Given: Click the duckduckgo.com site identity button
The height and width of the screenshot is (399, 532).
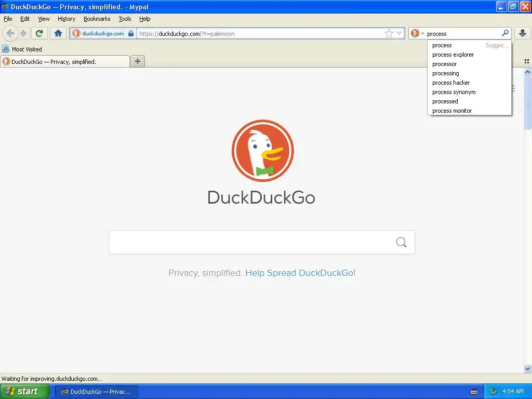Looking at the screenshot, I should (x=103, y=33).
